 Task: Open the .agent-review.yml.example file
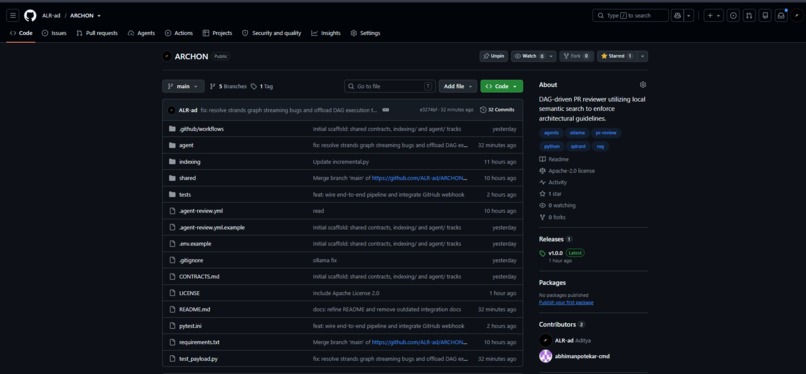212,228
